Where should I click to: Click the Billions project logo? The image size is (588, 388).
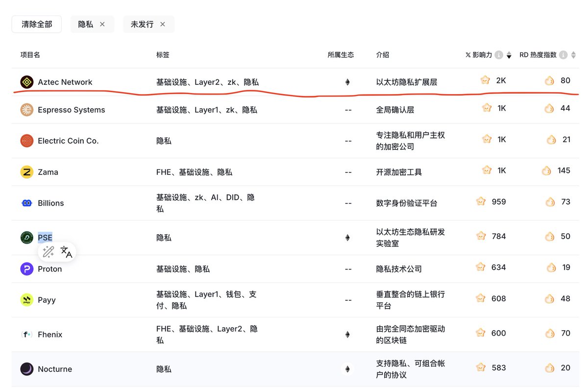(27, 203)
